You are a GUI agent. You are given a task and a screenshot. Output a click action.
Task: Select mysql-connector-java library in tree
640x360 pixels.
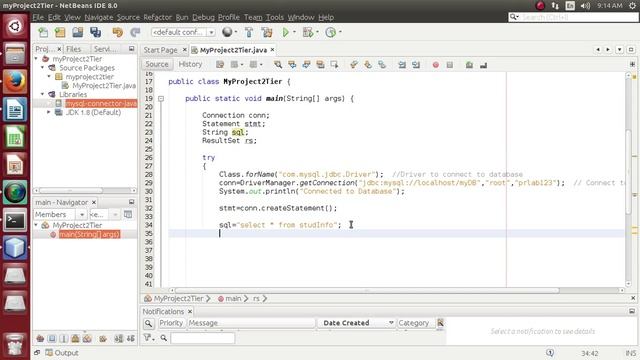point(101,104)
